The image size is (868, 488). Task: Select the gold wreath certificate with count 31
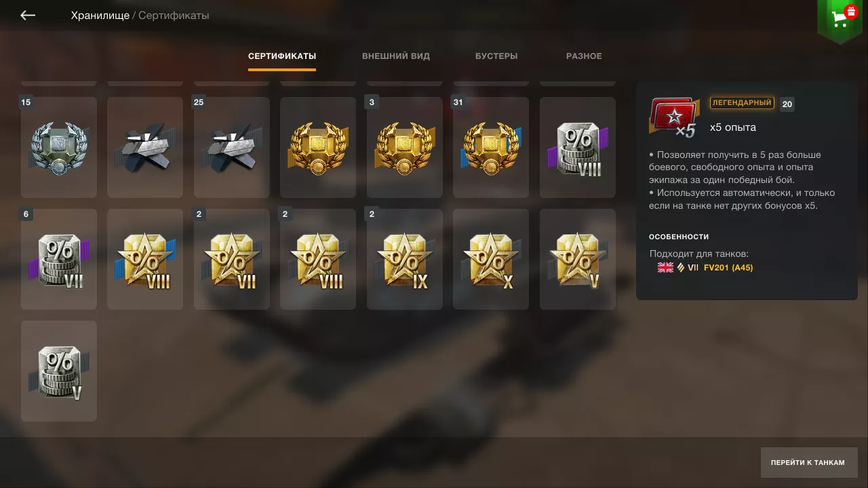click(491, 147)
